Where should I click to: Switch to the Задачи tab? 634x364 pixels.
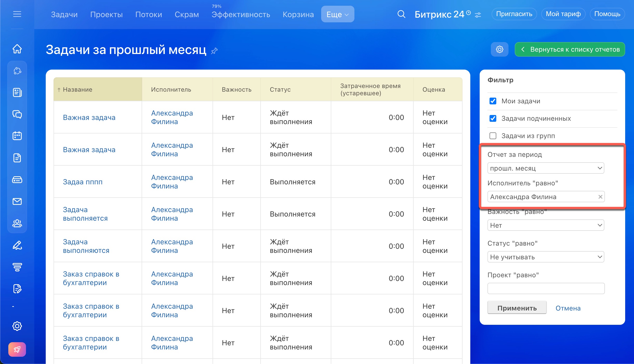point(64,15)
